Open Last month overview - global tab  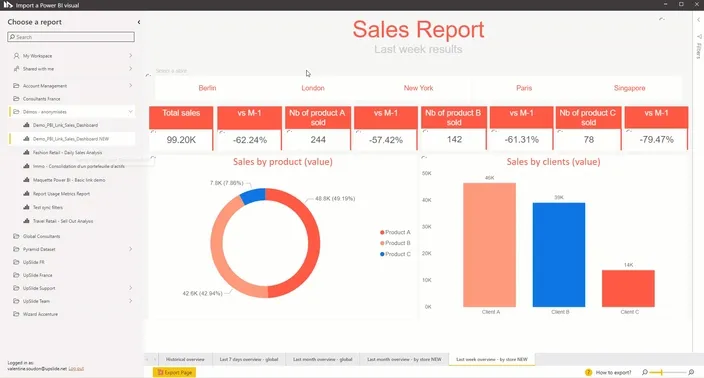pyautogui.click(x=322, y=359)
